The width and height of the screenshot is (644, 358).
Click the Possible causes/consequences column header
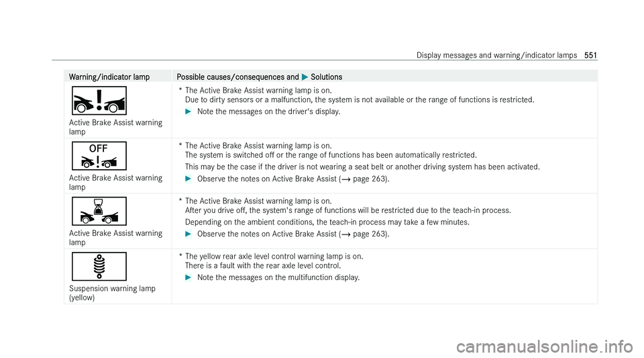(237, 77)
